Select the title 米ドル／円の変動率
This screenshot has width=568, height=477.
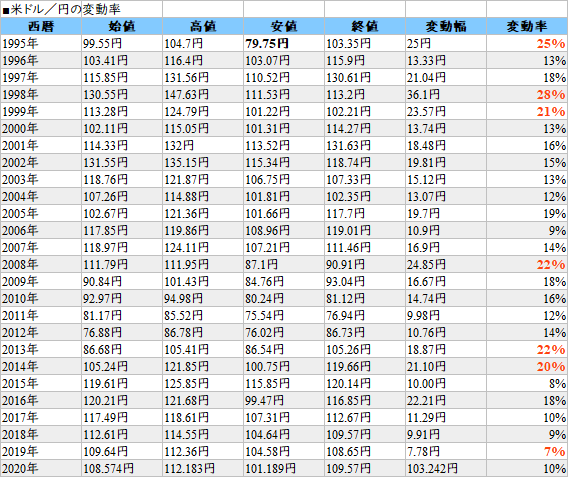coord(66,9)
